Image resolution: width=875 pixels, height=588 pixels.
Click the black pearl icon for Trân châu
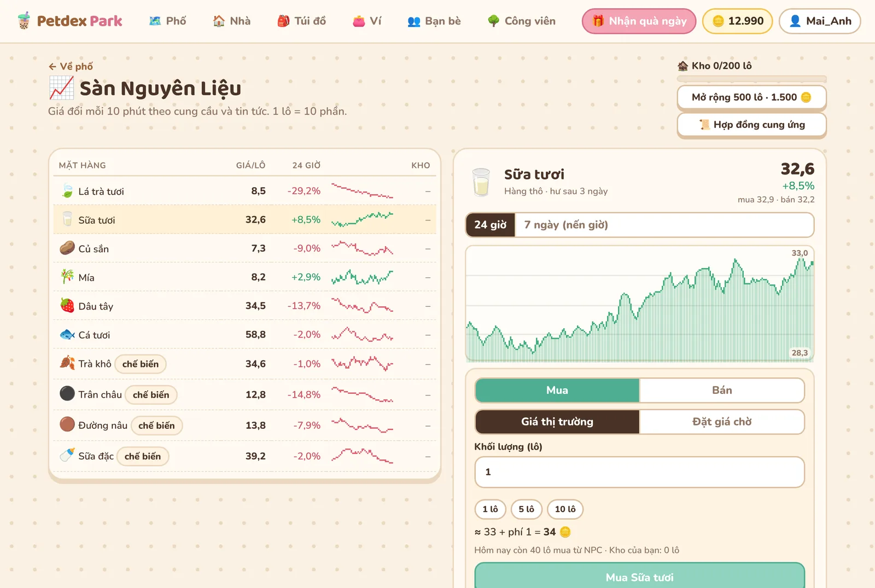67,394
